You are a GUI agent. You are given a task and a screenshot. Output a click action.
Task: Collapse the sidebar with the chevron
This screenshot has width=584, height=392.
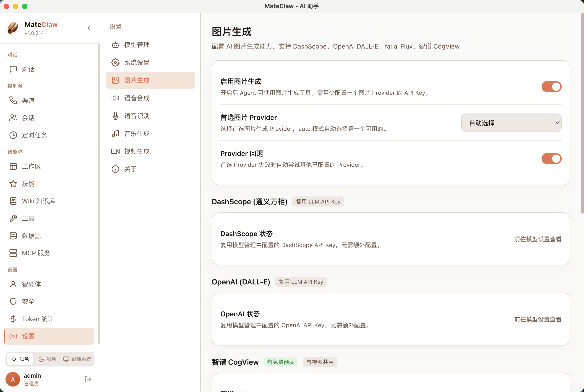pyautogui.click(x=89, y=28)
